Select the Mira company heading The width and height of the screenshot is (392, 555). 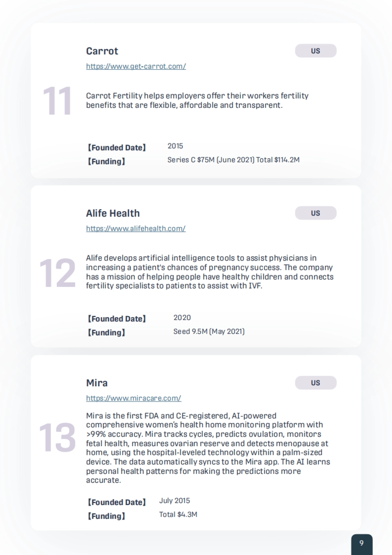[x=97, y=383]
